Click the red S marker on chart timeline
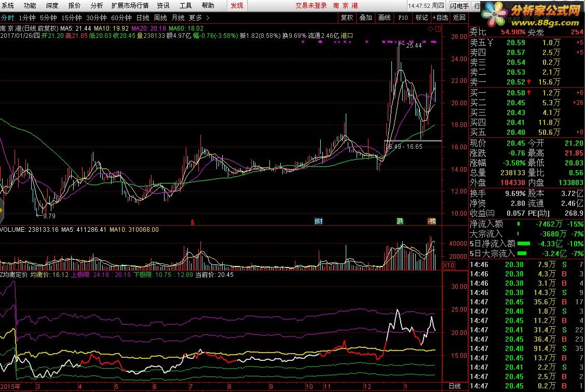585x392 pixels. coord(193,222)
